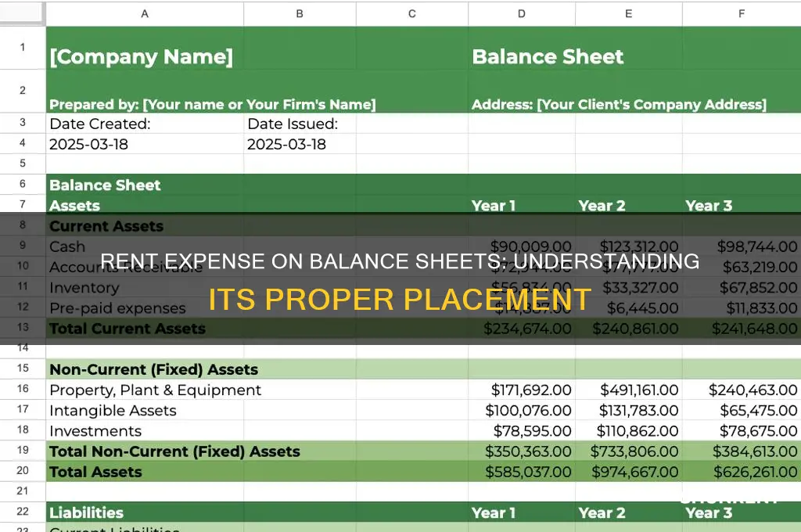Click the Pre-paid expenses label
The width and height of the screenshot is (801, 532).
(x=117, y=307)
